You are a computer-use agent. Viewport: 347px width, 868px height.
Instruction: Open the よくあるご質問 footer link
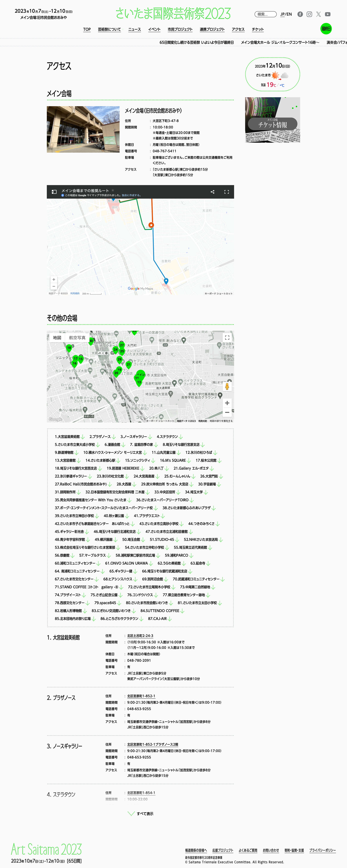[248, 850]
